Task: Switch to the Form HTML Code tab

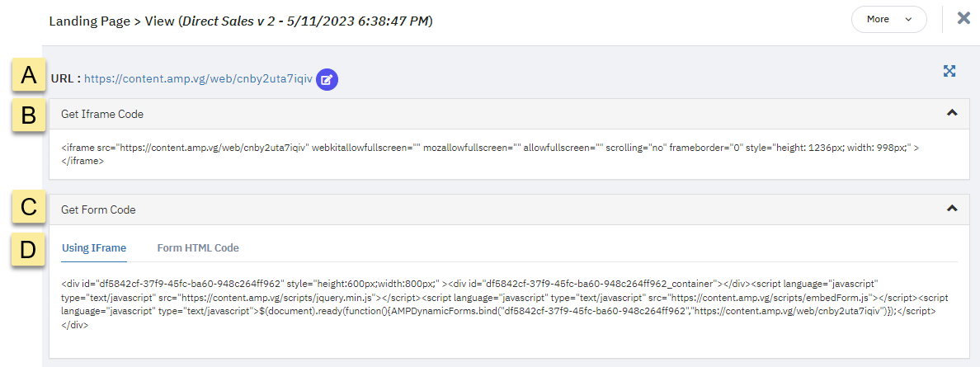Action: (198, 248)
